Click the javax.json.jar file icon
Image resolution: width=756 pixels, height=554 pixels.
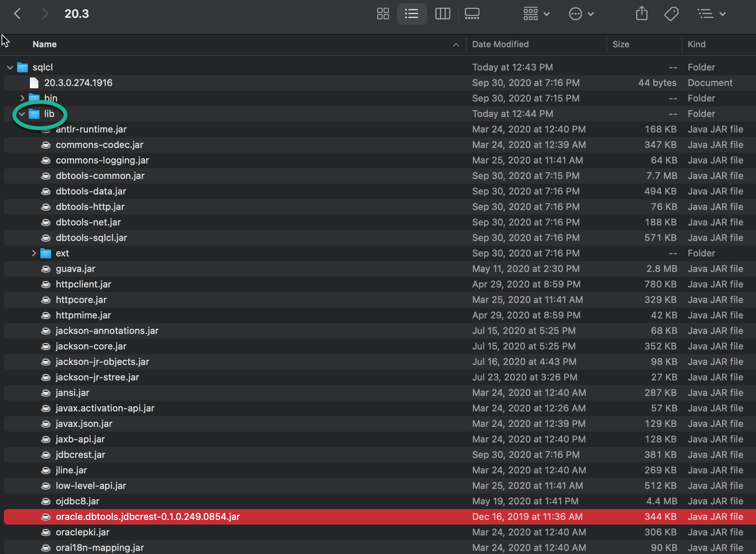[46, 424]
